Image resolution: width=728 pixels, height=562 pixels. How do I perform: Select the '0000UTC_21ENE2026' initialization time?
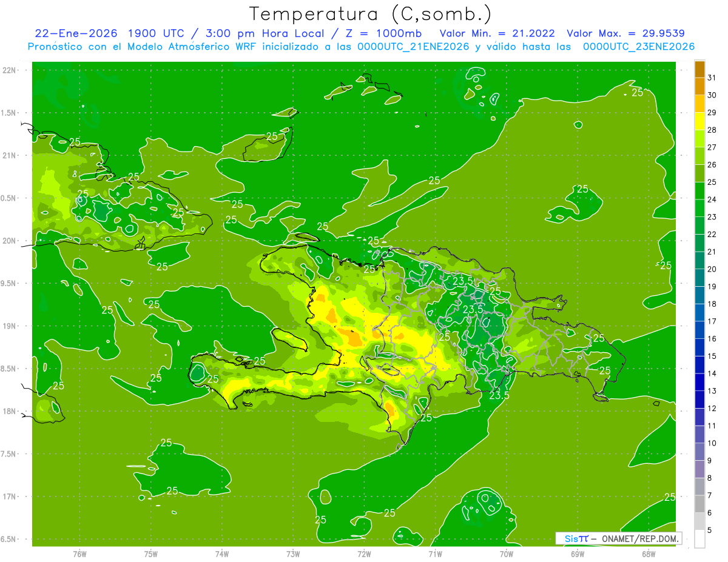(414, 47)
